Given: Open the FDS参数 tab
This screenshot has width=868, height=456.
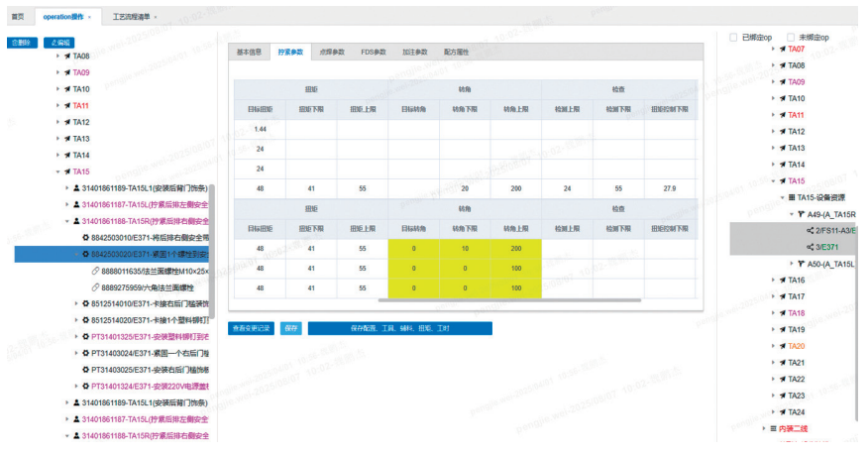Looking at the screenshot, I should coord(374,51).
